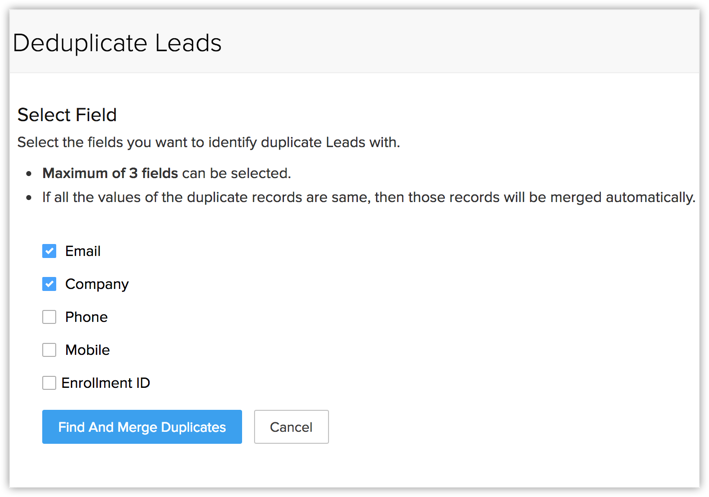Select the Phone label text

click(x=86, y=317)
